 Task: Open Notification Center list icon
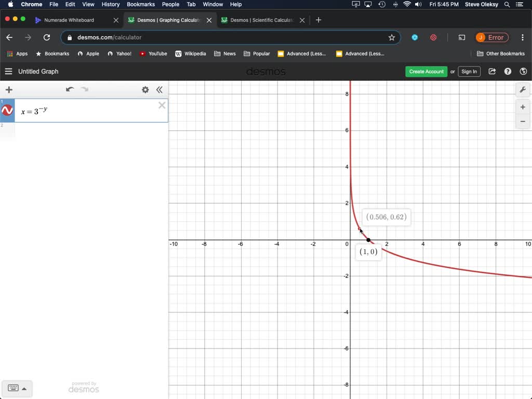(519, 4)
